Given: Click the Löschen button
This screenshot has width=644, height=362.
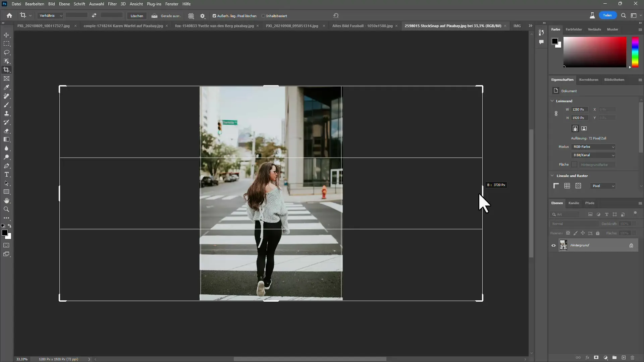Looking at the screenshot, I should click(x=137, y=16).
